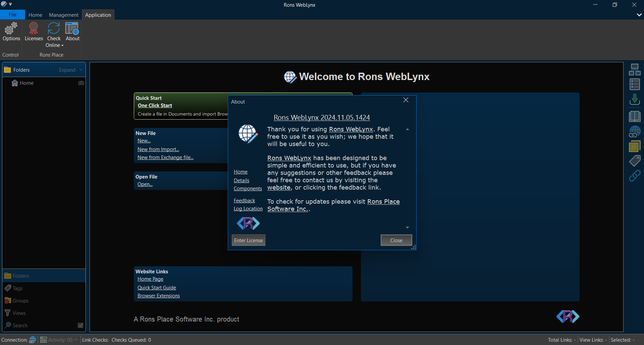Switch to the Management ribbon tab

(63, 15)
